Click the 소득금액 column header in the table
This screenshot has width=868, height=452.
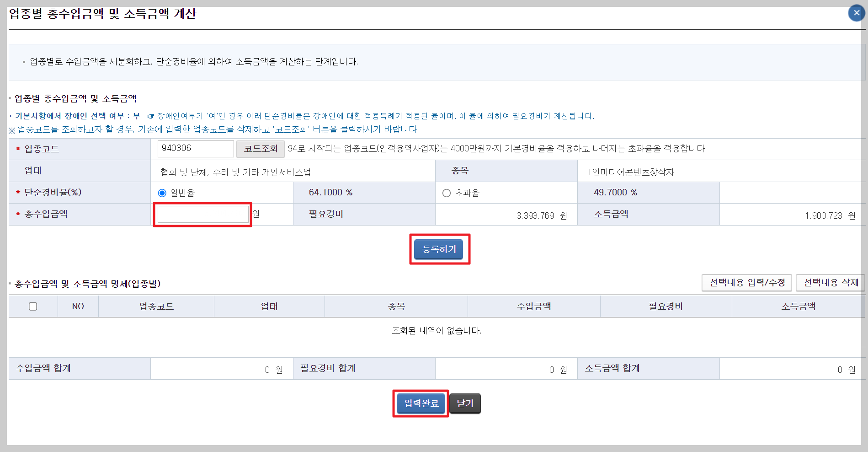(x=799, y=307)
